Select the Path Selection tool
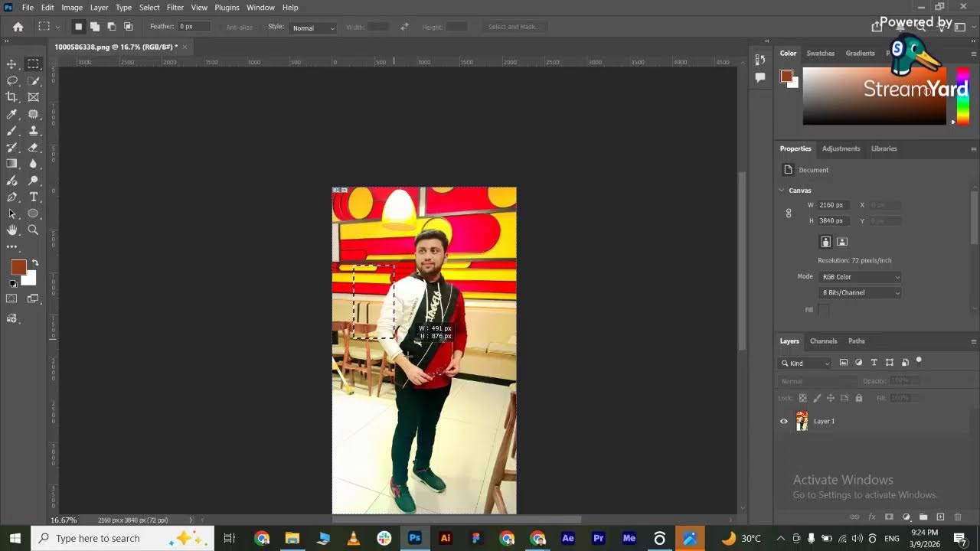This screenshot has width=980, height=551. coord(11,214)
